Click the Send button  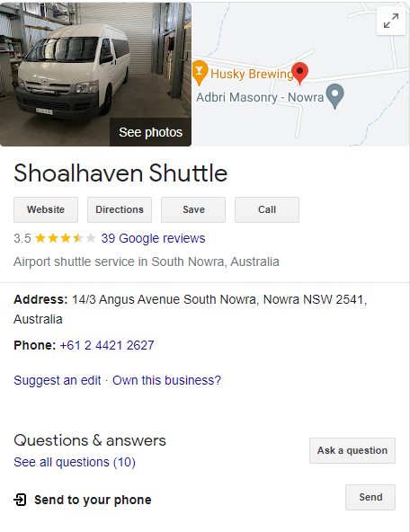point(370,497)
